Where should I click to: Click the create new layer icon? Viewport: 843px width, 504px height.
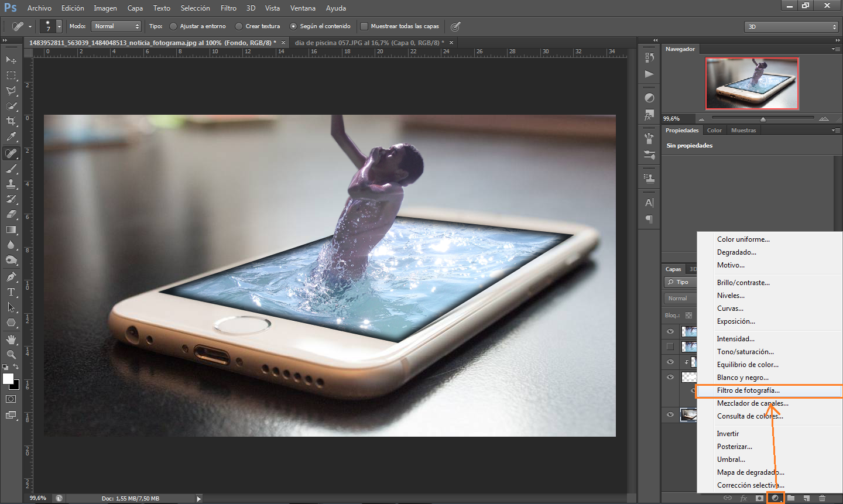pyautogui.click(x=807, y=498)
